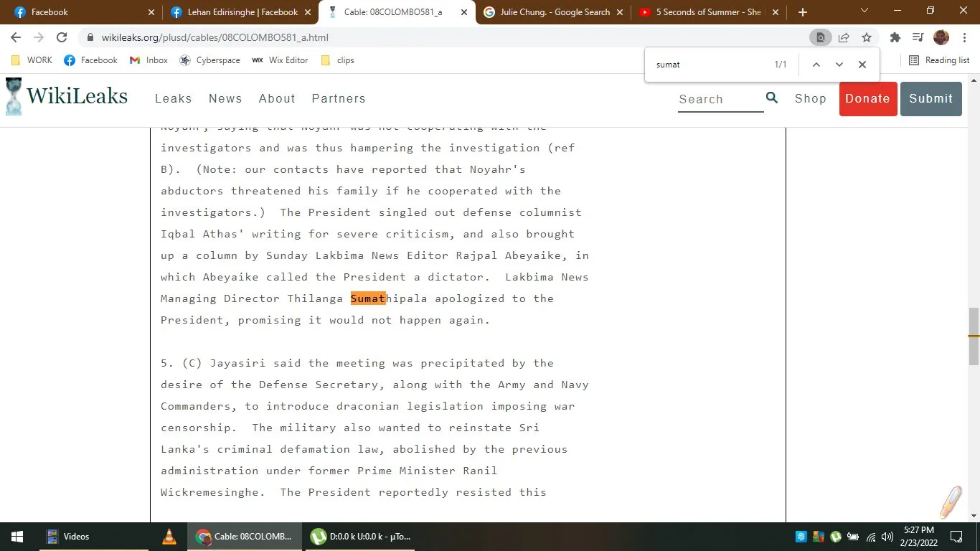Viewport: 980px width, 551px height.
Task: Click the pencil annotation icon on page
Action: (x=951, y=502)
